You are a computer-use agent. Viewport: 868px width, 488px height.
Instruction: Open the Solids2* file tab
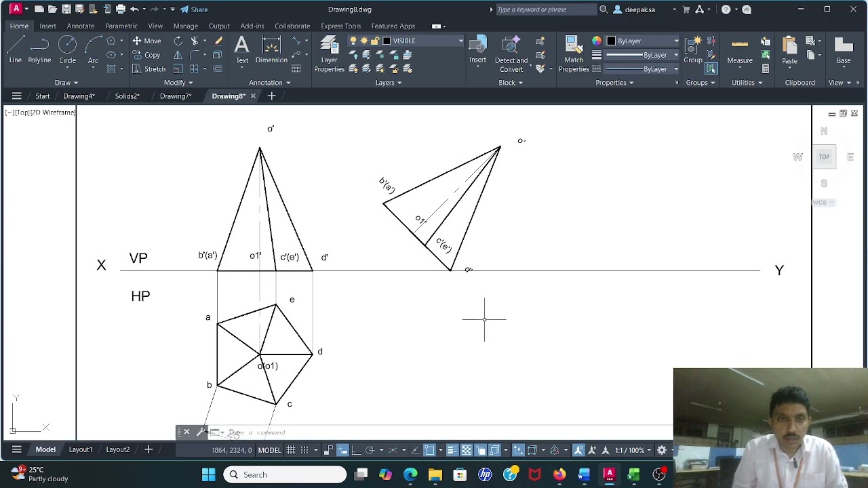click(127, 96)
